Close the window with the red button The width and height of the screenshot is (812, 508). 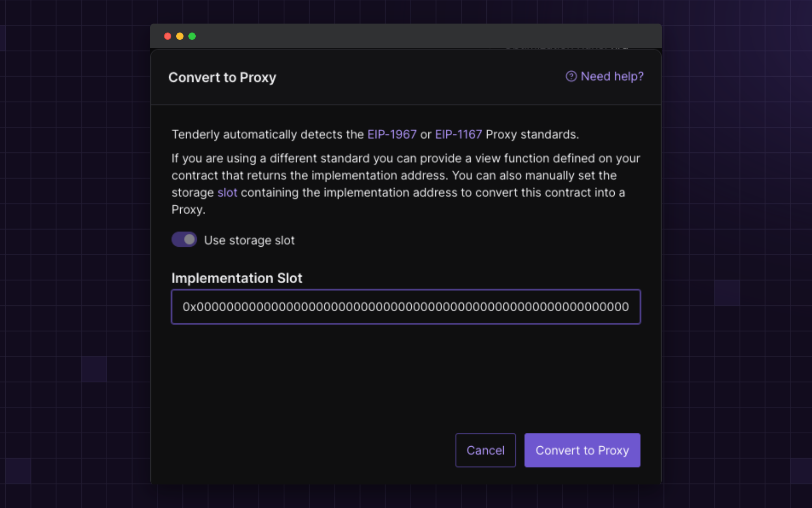pos(168,36)
